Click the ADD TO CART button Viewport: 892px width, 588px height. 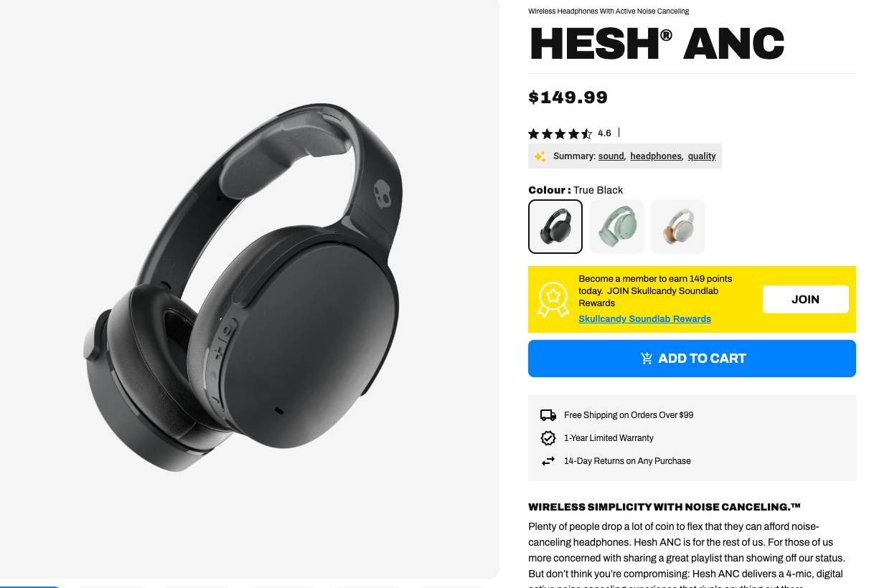pos(692,359)
